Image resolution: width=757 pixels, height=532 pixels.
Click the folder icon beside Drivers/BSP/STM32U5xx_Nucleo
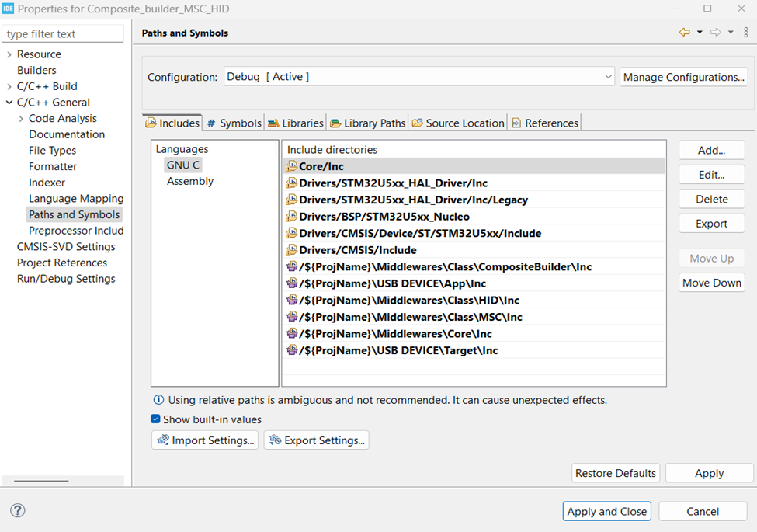tap(290, 216)
